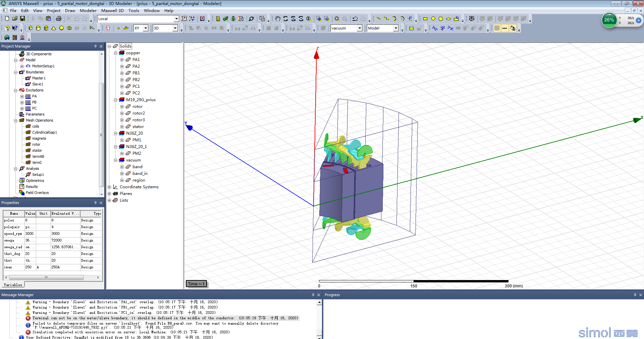
Task: Open the File menu
Action: pos(13,10)
